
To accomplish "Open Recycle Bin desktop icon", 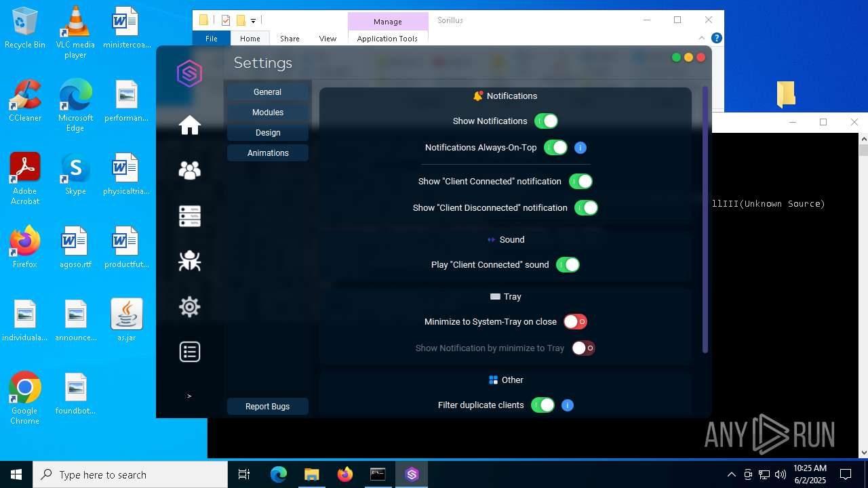I will click(x=25, y=28).
